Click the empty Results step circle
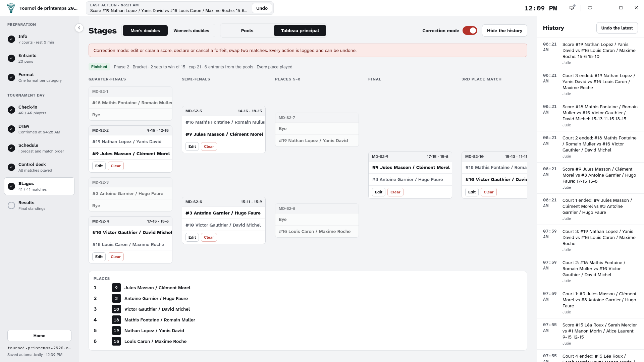644x362 pixels. (11, 205)
